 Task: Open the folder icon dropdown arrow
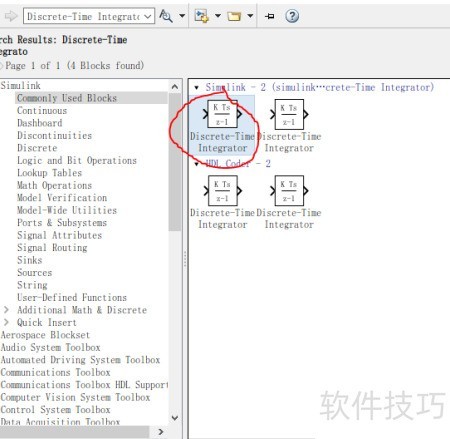(250, 16)
